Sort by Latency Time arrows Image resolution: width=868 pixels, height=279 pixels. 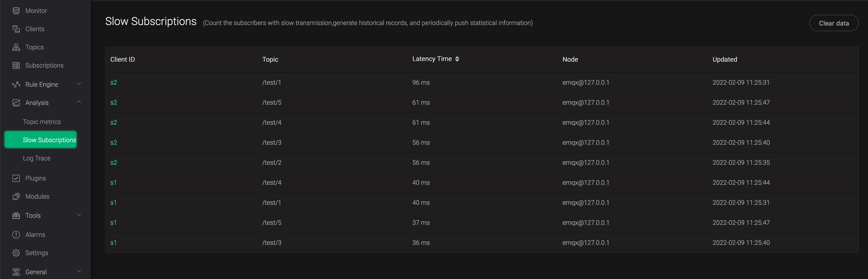(457, 59)
